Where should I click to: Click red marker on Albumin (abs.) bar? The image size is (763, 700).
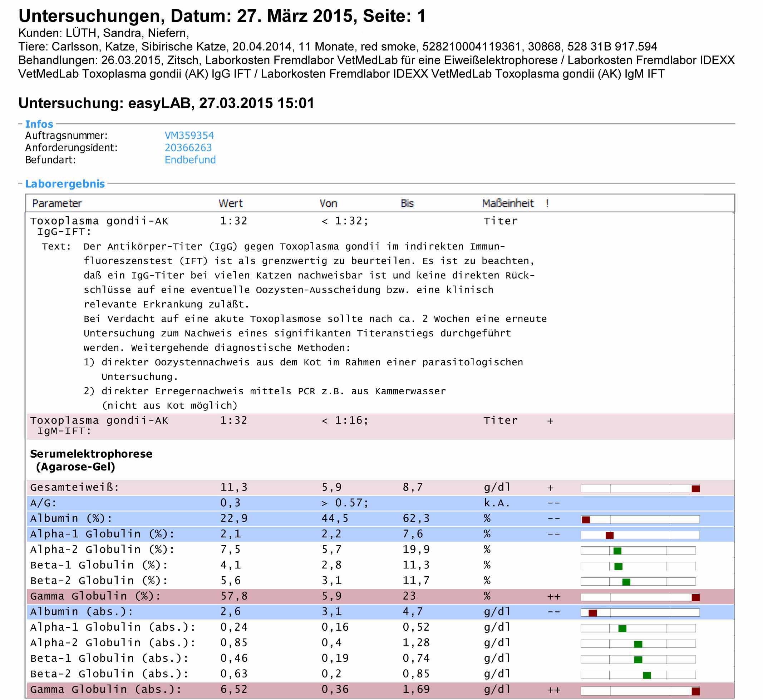click(x=592, y=613)
